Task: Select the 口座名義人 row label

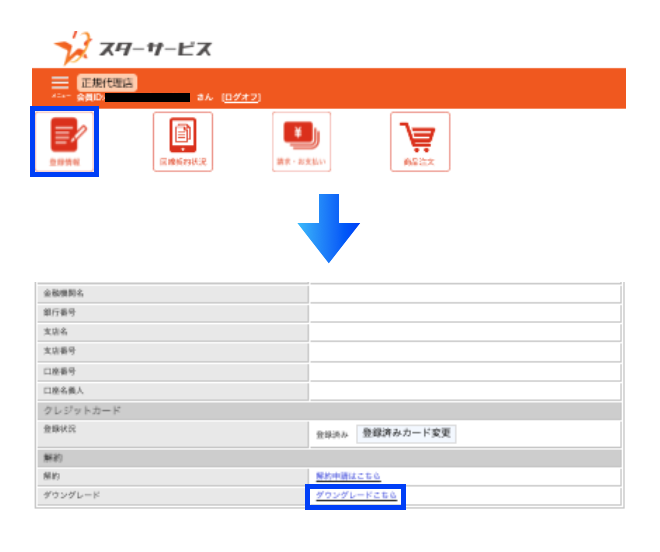Action: coord(64,391)
